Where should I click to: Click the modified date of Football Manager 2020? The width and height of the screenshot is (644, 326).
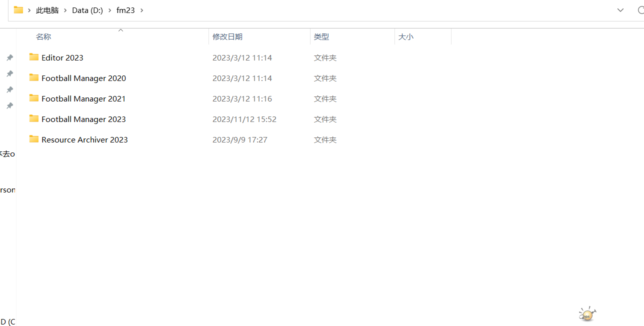242,78
